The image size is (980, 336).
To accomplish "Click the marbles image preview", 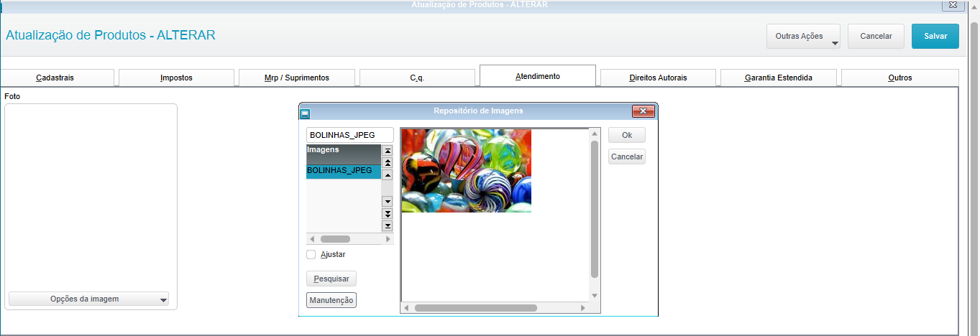I will pos(467,171).
